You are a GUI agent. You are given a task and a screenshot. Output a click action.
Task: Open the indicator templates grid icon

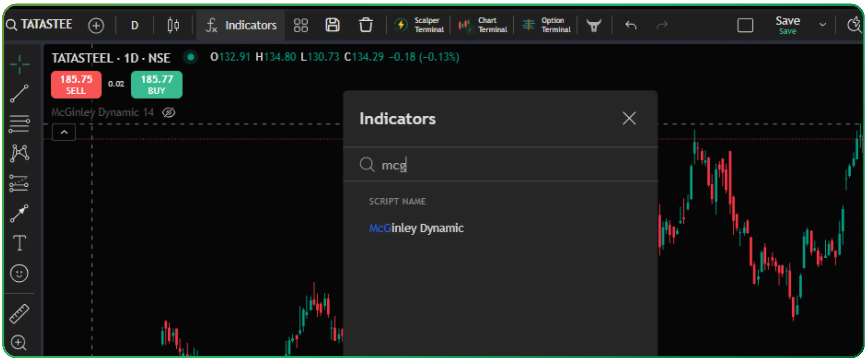coord(301,25)
